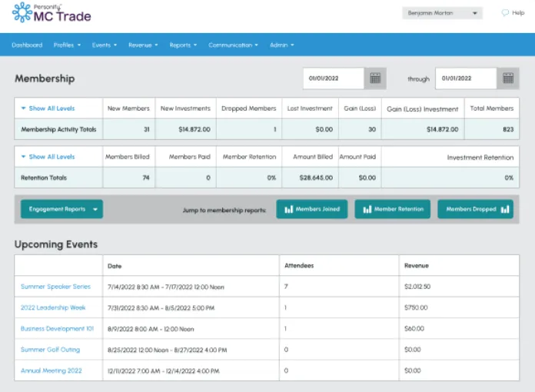Click the Dropped Members column header
Screen dimensions: 535x392
point(249,108)
